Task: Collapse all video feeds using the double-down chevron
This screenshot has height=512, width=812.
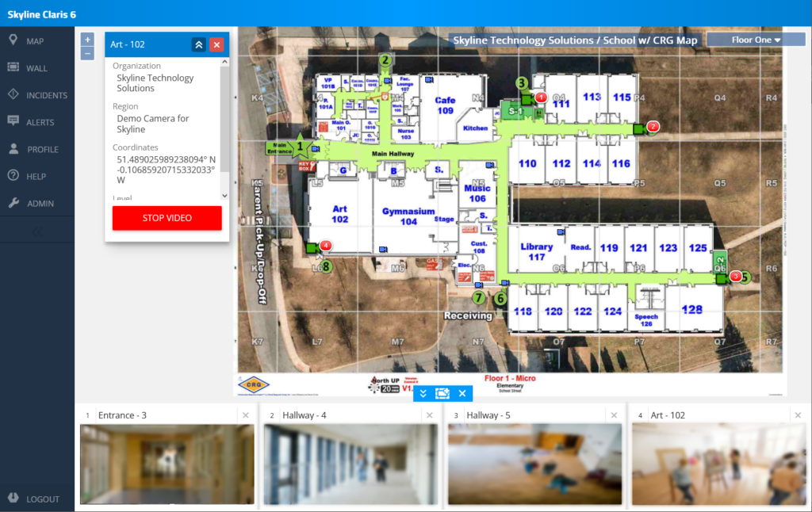Action: coord(423,392)
